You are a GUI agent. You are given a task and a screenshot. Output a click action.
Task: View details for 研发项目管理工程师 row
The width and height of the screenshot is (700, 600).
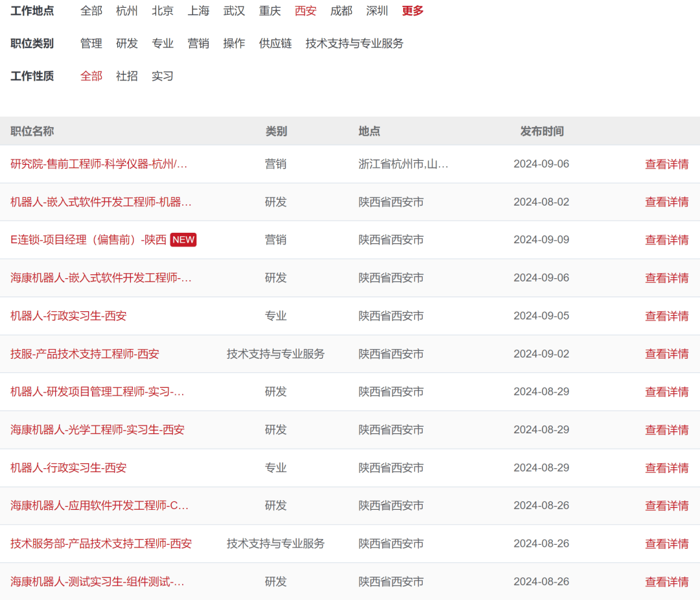click(666, 392)
